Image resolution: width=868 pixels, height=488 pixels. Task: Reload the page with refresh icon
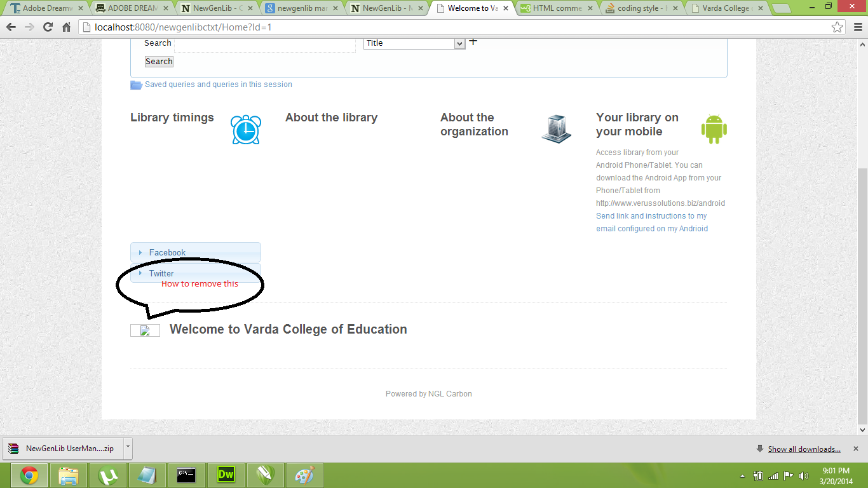[x=48, y=27]
